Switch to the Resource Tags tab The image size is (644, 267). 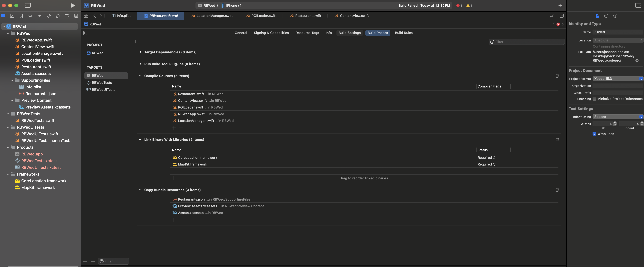pos(307,33)
